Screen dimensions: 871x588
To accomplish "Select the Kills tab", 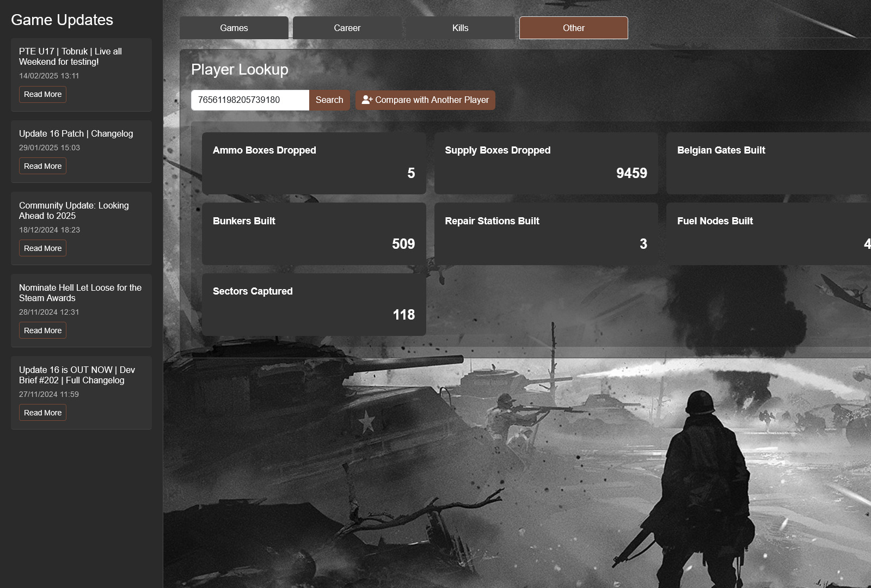I will [x=461, y=28].
